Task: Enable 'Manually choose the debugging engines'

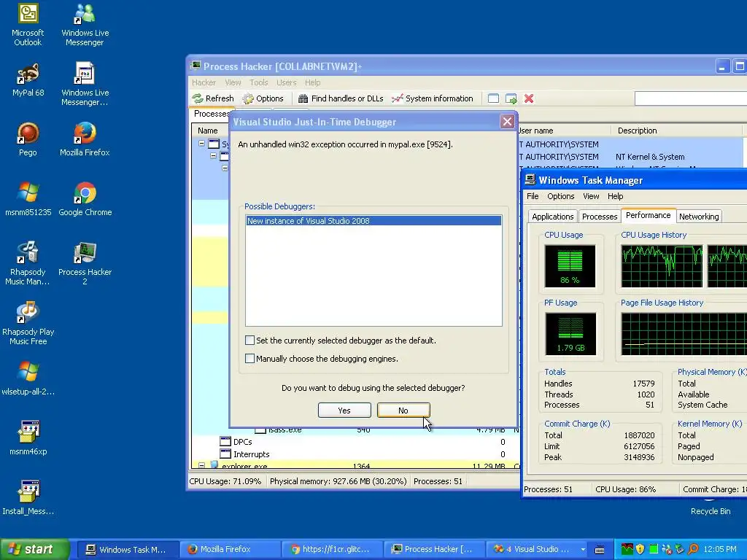Action: 249,358
